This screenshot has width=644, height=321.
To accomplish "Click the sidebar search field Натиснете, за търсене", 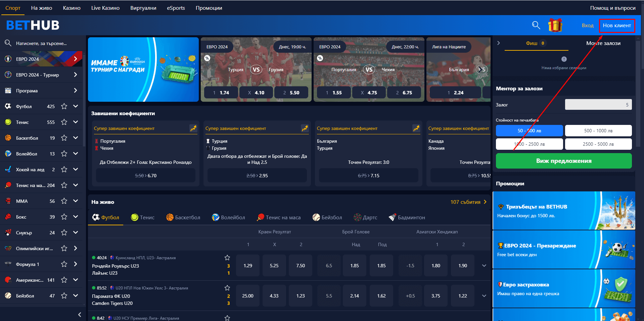I will 41,43.
